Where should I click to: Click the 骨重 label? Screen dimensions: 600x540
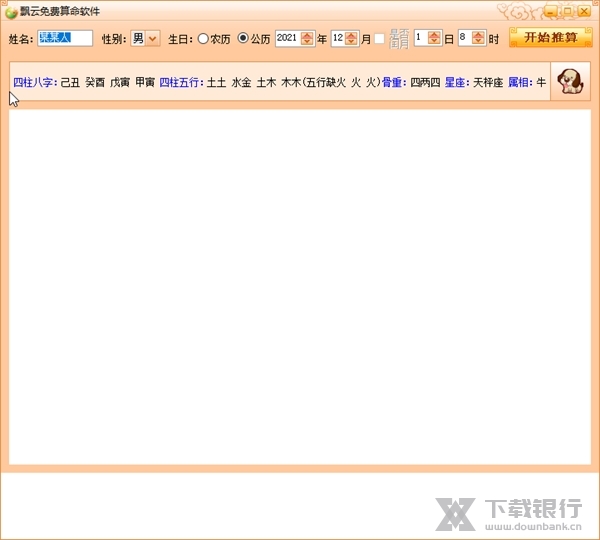coord(394,82)
